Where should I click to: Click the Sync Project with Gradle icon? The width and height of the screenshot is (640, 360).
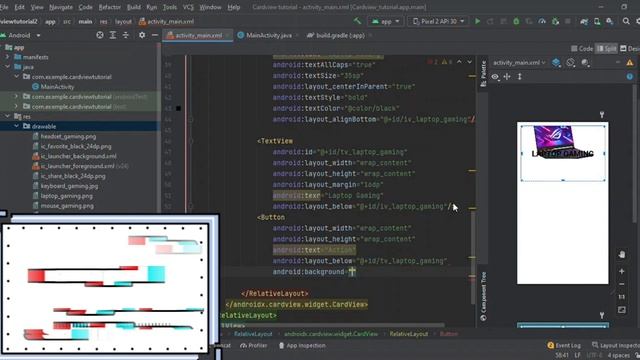(x=584, y=21)
